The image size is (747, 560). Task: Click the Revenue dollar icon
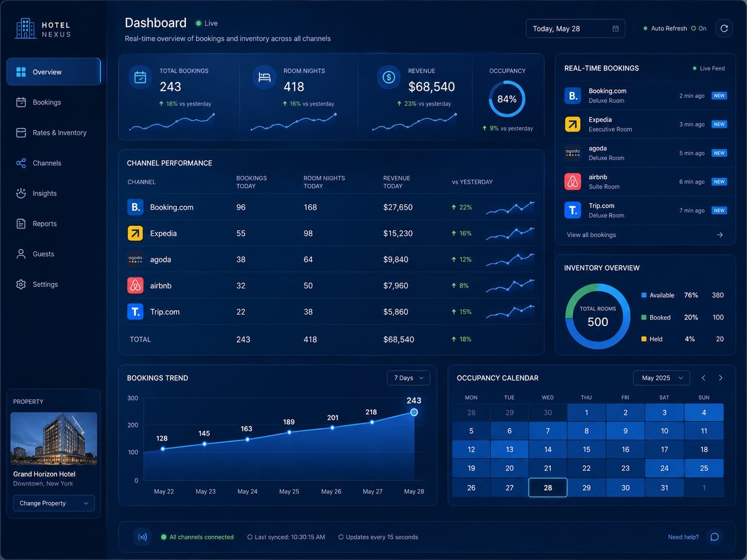(389, 77)
